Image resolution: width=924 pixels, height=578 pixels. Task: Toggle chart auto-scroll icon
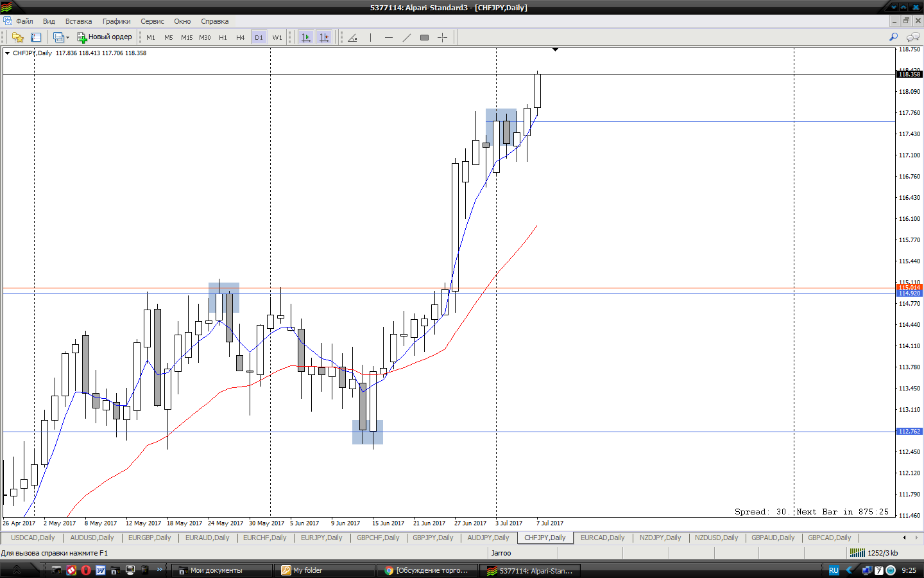point(306,37)
